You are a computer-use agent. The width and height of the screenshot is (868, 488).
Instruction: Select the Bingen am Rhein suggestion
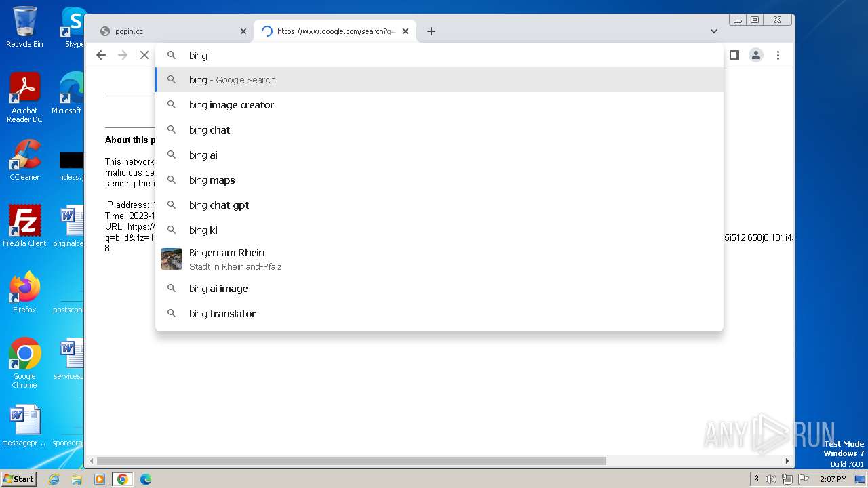pyautogui.click(x=439, y=259)
